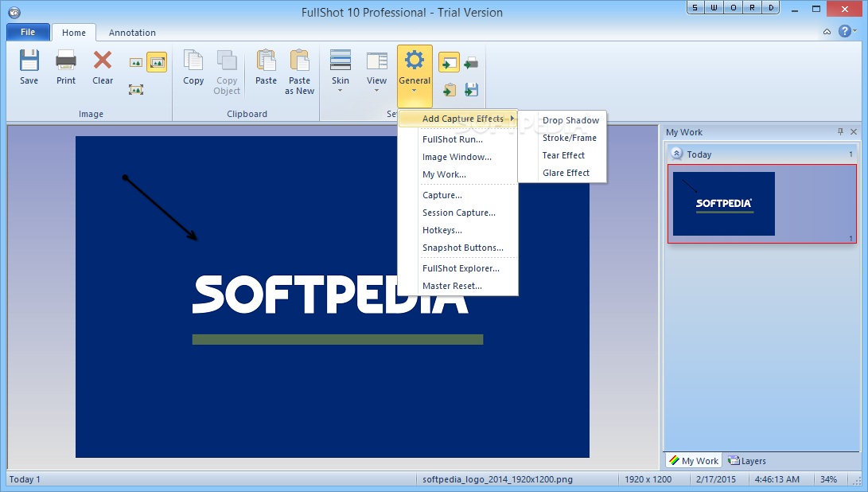Screen dimensions: 868x492
Task: Click the R snapshot button in title bar
Action: coord(753,8)
